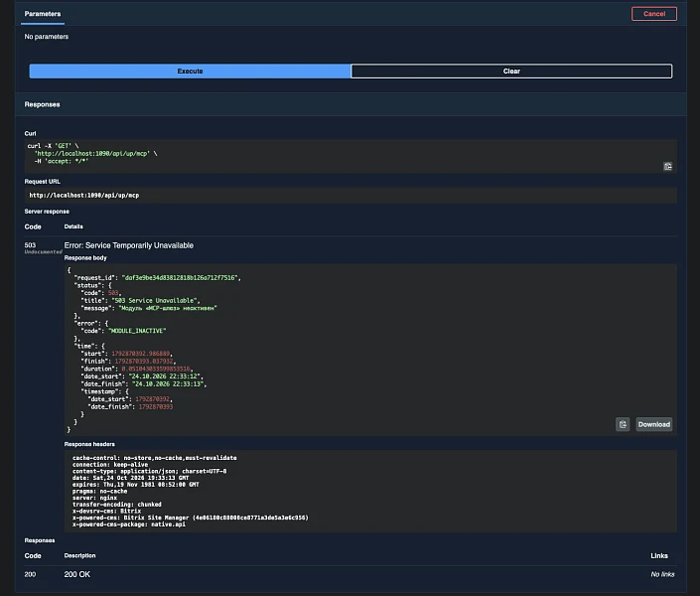Download the response body
This screenshot has height=596, width=700.
(x=654, y=424)
